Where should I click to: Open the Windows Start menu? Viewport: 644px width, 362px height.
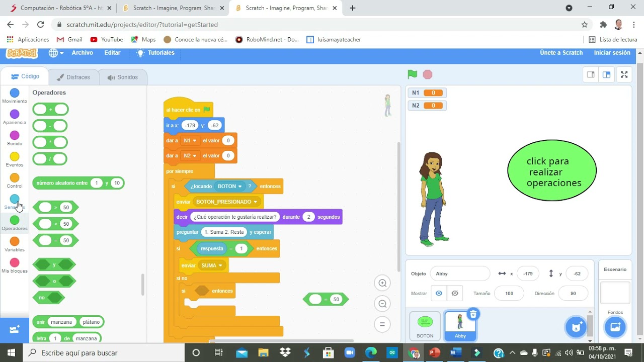[11, 352]
